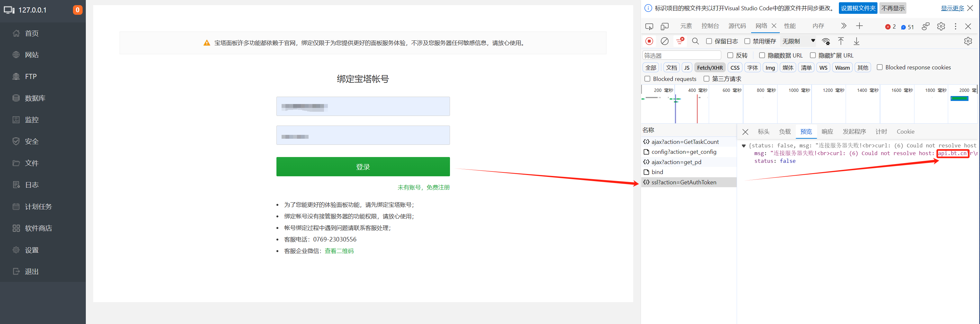This screenshot has width=980, height=324.
Task: Open the 无限制 throttling dropdown
Action: (799, 41)
